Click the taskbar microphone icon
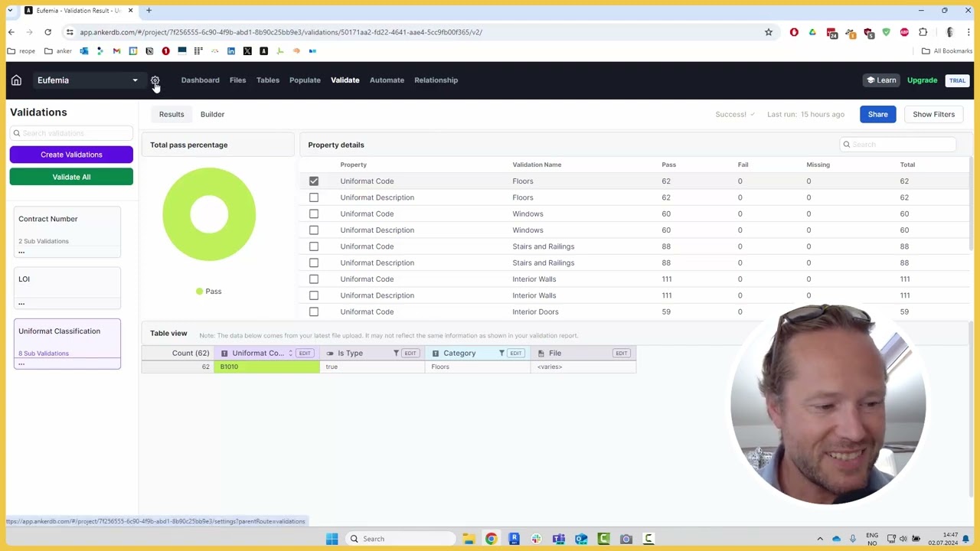This screenshot has width=980, height=551. point(852,539)
